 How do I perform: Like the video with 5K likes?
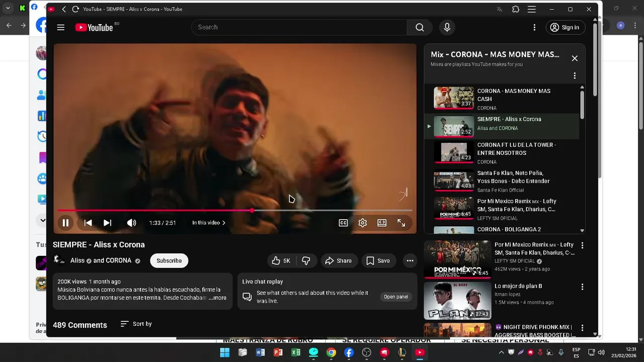[281, 260]
